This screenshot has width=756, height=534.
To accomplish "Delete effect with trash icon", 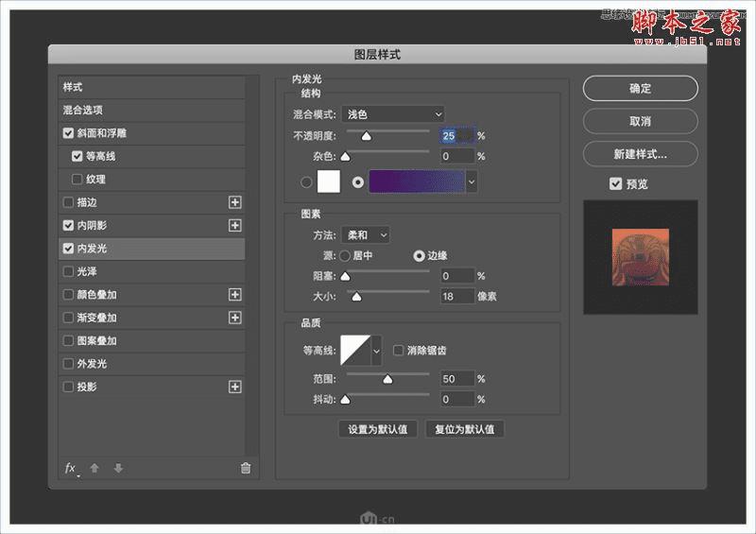I will click(246, 468).
